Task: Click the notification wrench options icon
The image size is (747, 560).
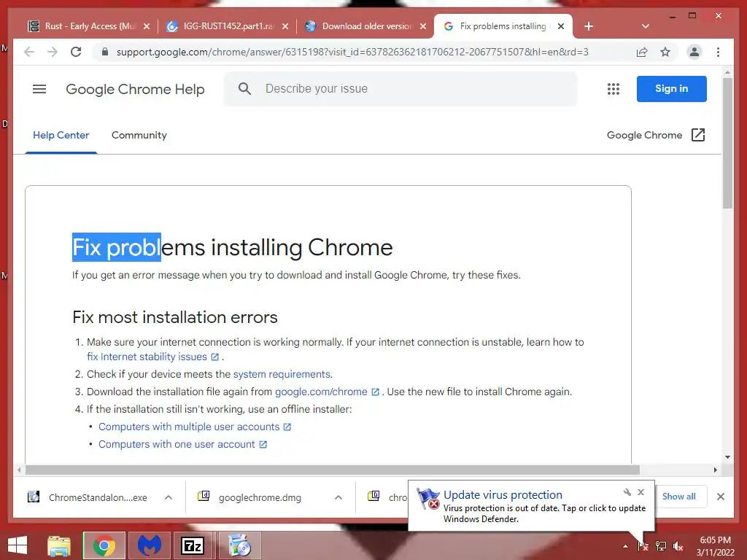Action: pos(627,492)
